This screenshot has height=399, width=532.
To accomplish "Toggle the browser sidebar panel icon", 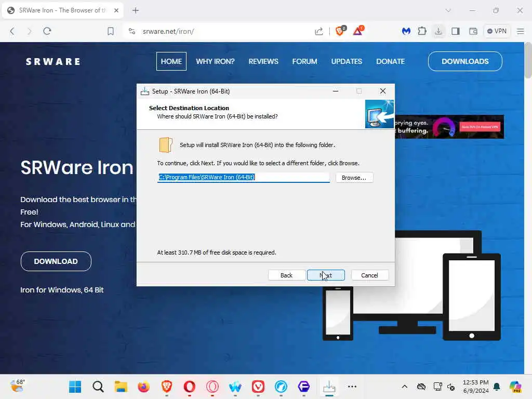I will pos(456,31).
